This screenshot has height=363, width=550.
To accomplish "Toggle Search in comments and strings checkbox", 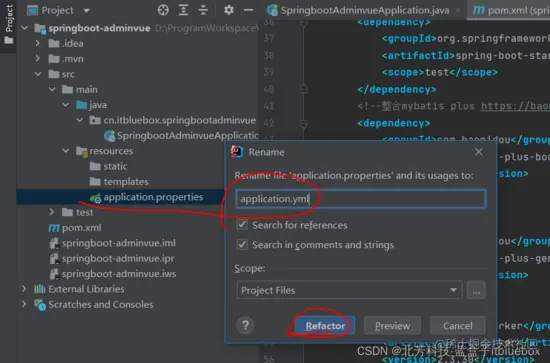I will click(x=242, y=244).
